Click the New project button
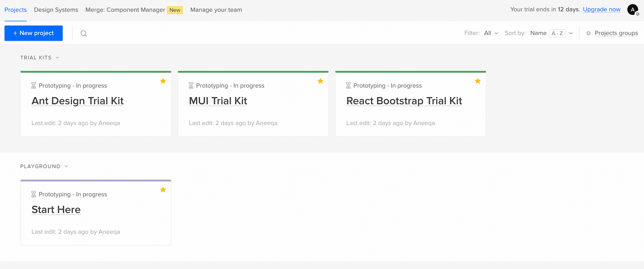The width and height of the screenshot is (644, 269). pyautogui.click(x=33, y=33)
